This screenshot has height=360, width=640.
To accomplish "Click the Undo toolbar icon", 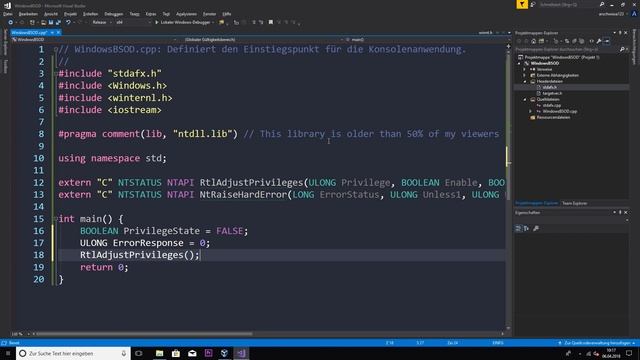I will point(68,22).
